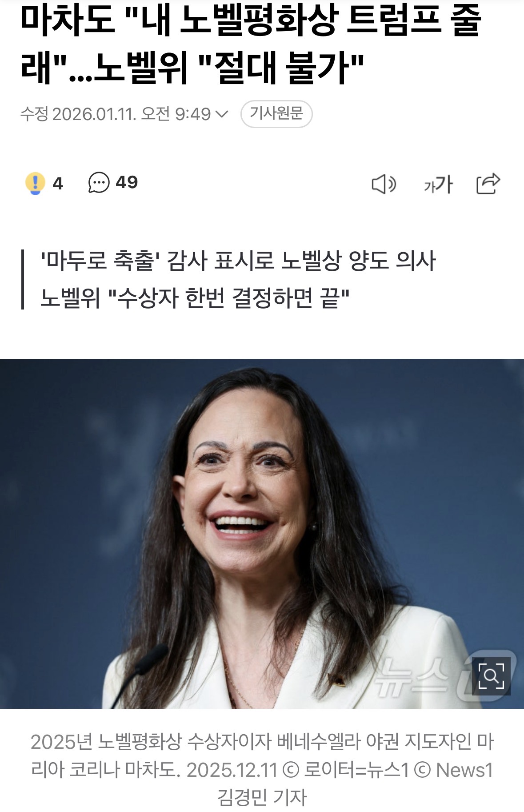This screenshot has height=812, width=524.
Task: Open the María Corina Machado photo
Action: point(262,534)
